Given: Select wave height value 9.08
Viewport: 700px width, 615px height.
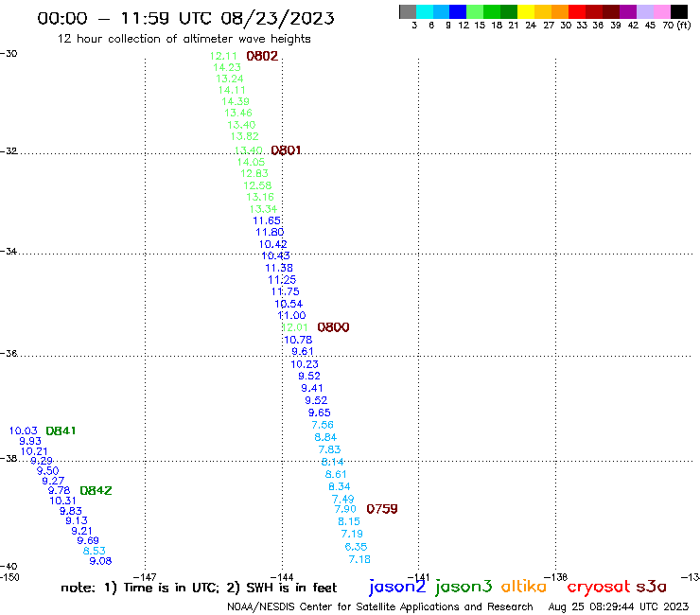Looking at the screenshot, I should point(100,561).
